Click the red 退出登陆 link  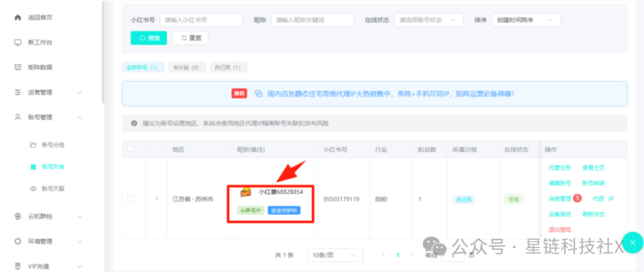pos(560,229)
